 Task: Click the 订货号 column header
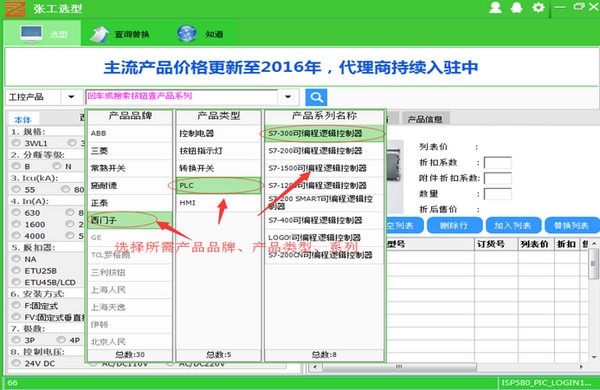(496, 244)
